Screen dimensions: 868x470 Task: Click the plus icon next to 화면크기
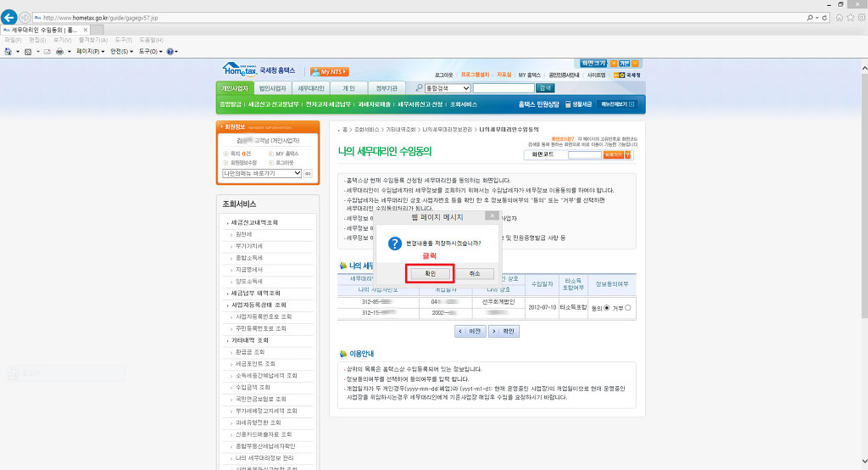614,64
